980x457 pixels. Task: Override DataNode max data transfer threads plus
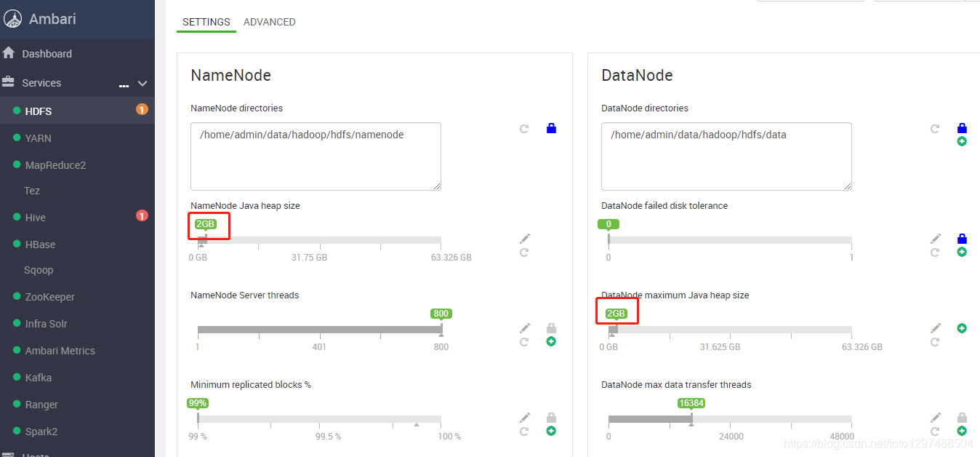[962, 431]
